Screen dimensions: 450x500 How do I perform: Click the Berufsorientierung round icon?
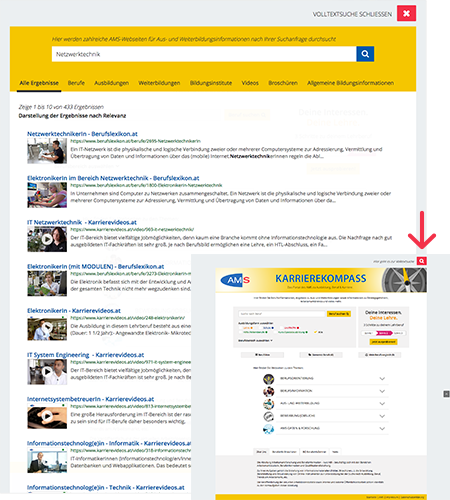[268, 379]
